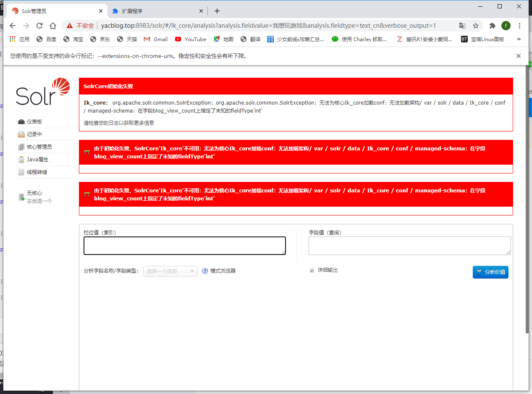Open the YouTube bookmark
Screen dimensions: 532x394
pos(191,39)
